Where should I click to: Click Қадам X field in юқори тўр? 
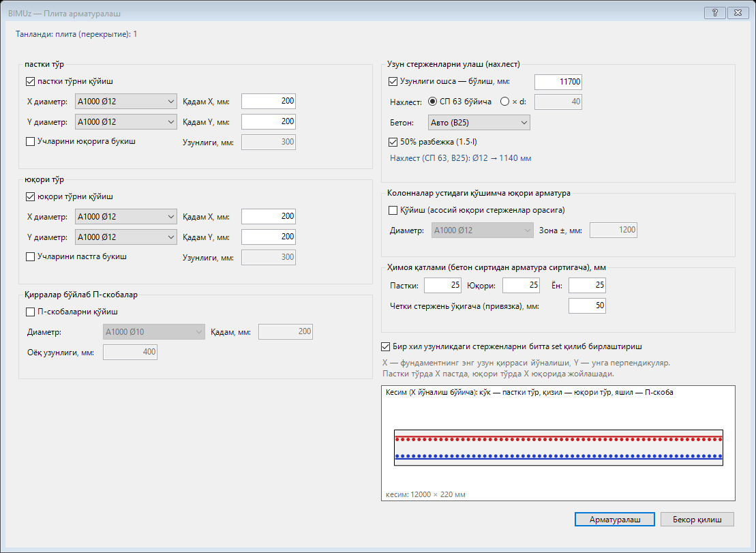pyautogui.click(x=268, y=216)
